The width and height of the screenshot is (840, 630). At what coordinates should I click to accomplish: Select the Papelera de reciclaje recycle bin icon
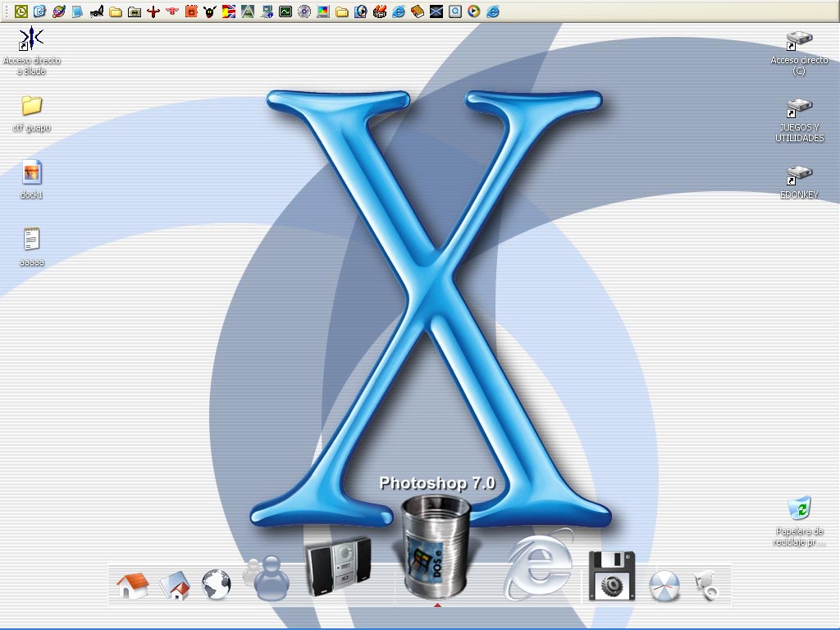click(x=799, y=521)
